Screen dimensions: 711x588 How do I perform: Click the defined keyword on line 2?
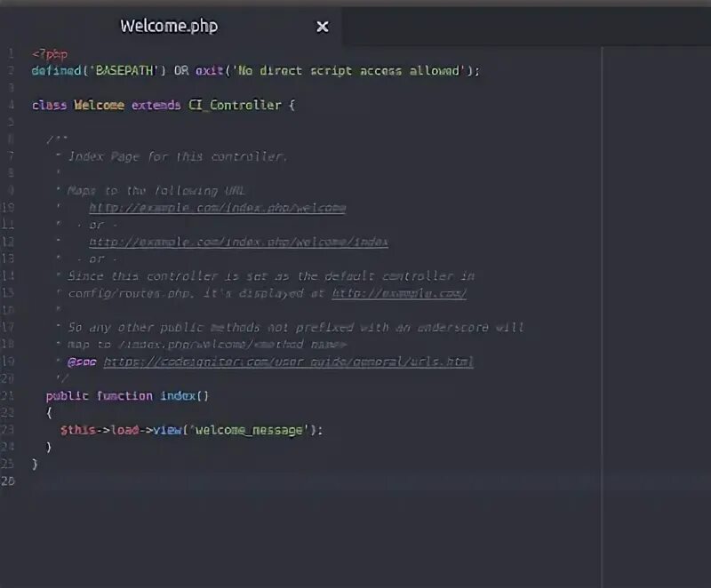[55, 70]
